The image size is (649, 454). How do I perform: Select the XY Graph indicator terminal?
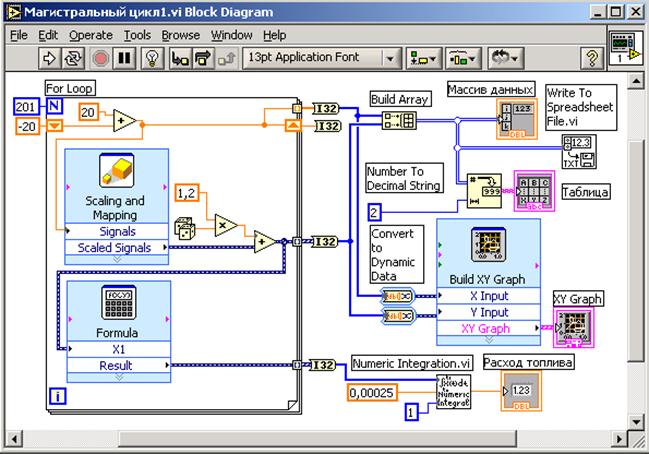click(574, 327)
